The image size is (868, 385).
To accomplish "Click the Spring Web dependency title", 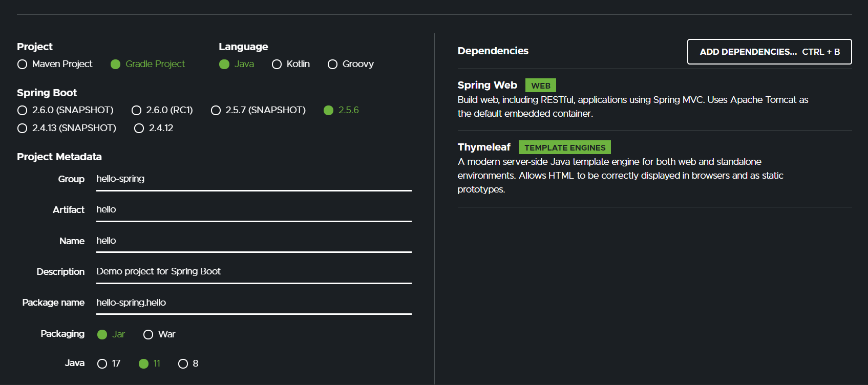I will point(487,85).
